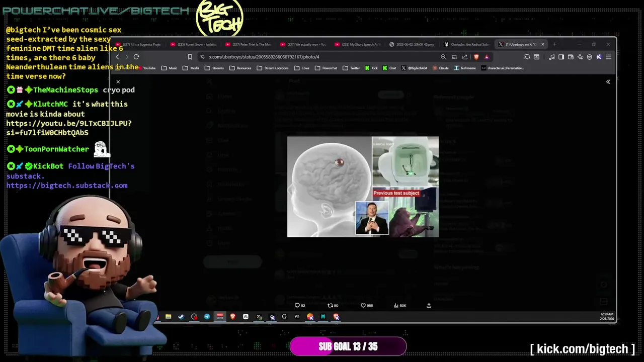
Task: Open the Kick Chat bookmark
Action: (x=389, y=68)
